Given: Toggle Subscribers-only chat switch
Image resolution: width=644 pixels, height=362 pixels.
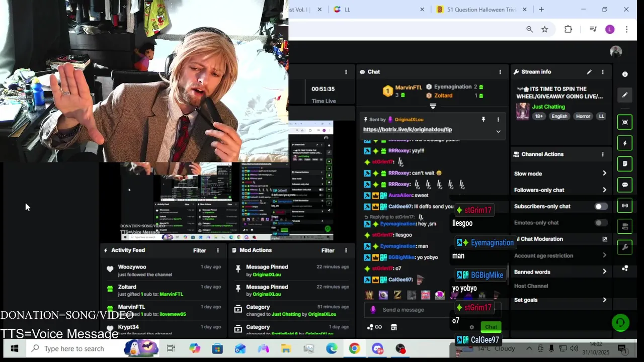Looking at the screenshot, I should click(x=601, y=207).
